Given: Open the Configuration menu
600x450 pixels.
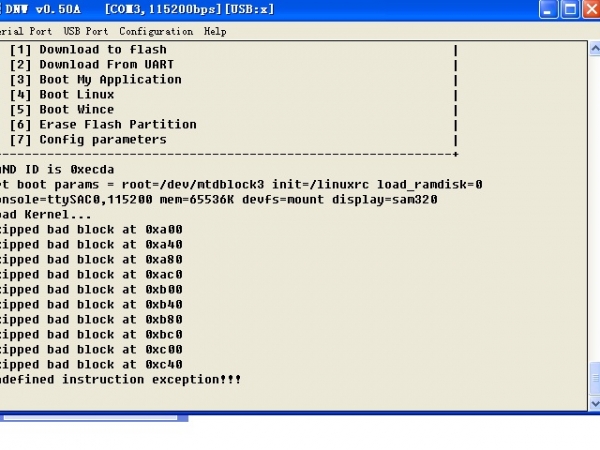Looking at the screenshot, I should coord(155,31).
